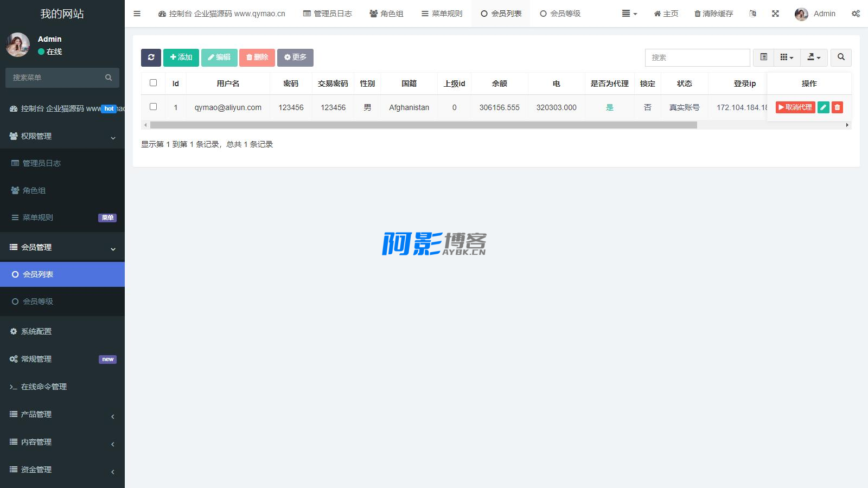The image size is (868, 488).
Task: Click the green edit pencil icon in row
Action: click(823, 107)
